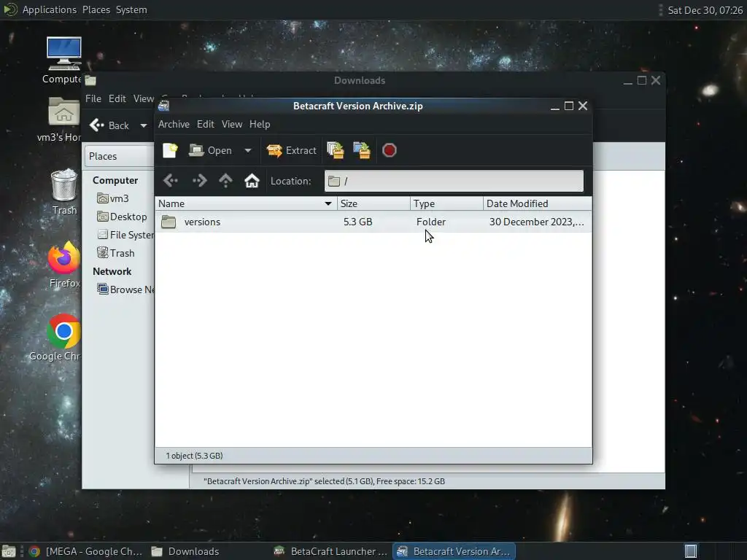The width and height of the screenshot is (747, 560).
Task: Select the versions folder icon
Action: (x=169, y=222)
